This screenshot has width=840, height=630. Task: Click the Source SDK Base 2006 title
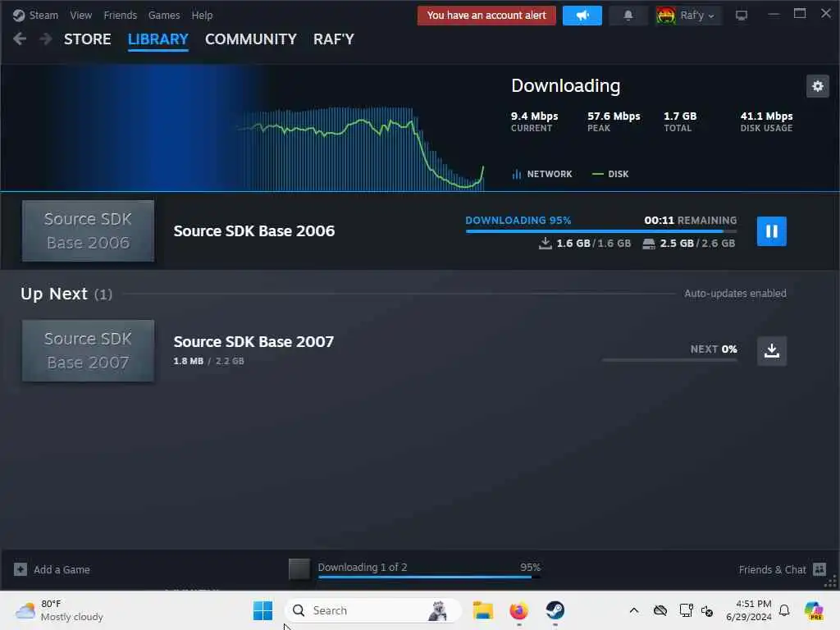point(254,231)
